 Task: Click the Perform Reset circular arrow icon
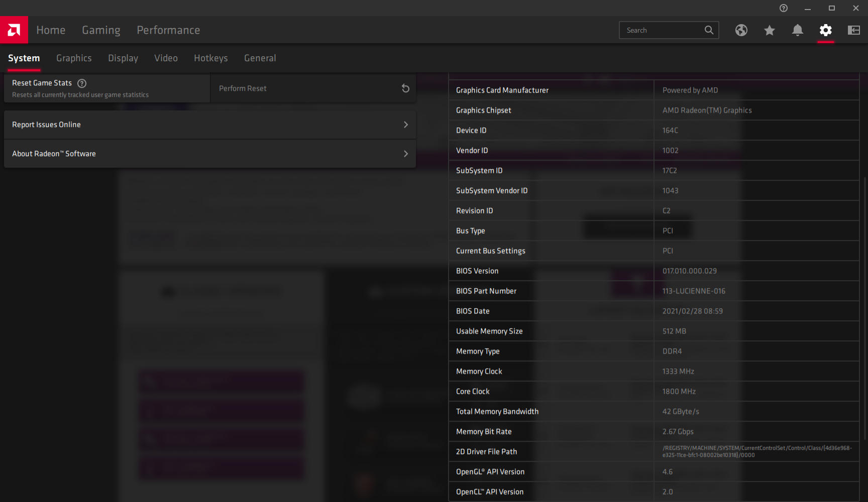click(406, 88)
